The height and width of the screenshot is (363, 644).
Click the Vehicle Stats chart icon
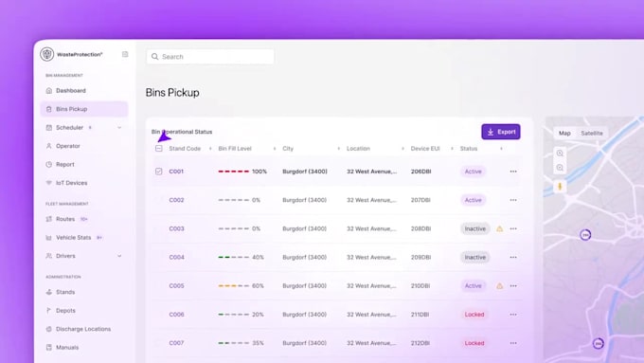tap(49, 238)
